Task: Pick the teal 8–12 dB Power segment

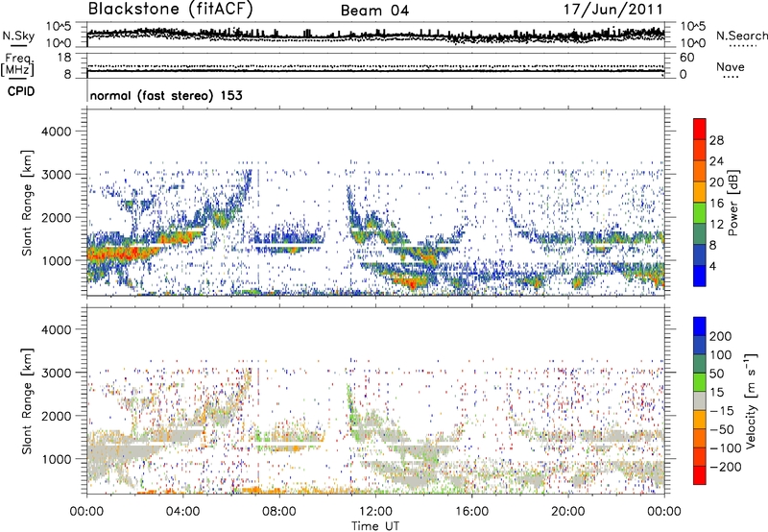Action: tap(700, 234)
